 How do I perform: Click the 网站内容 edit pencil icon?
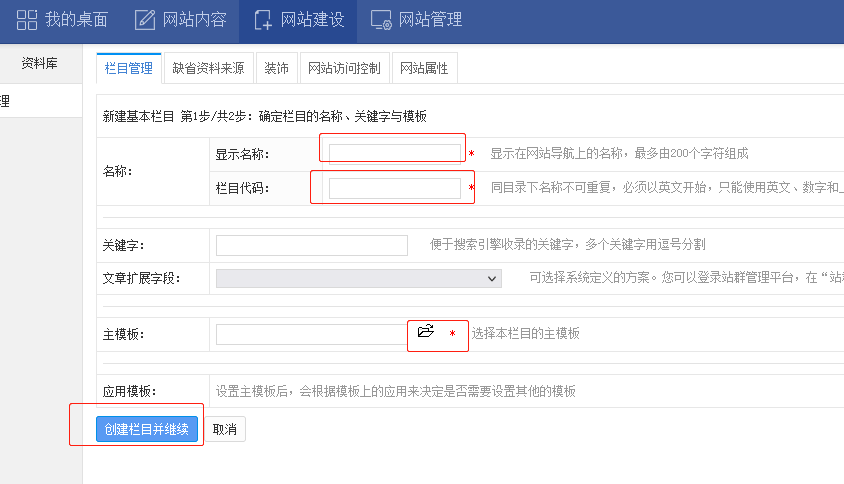(x=145, y=19)
